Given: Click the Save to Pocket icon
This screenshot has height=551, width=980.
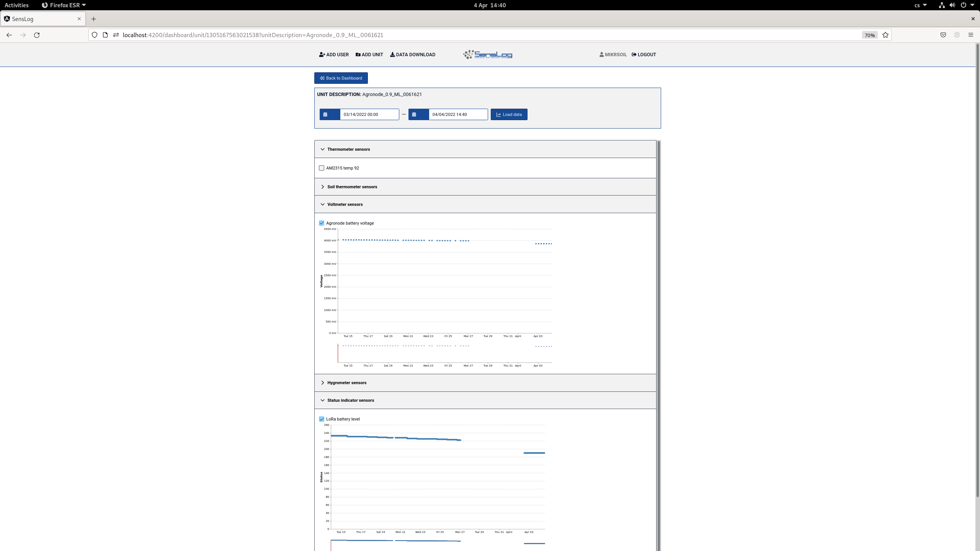Looking at the screenshot, I should coord(943,35).
